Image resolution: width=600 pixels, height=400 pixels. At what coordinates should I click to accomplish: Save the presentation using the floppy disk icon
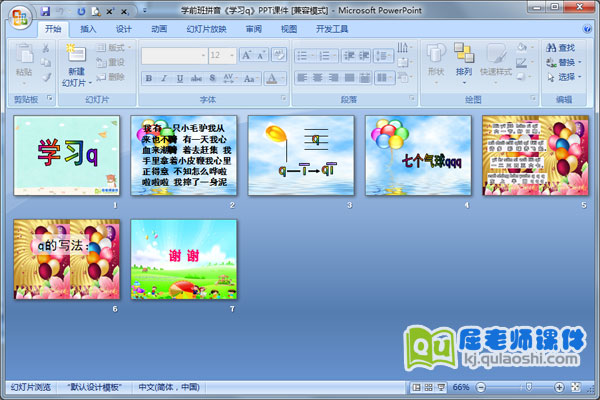(45, 11)
